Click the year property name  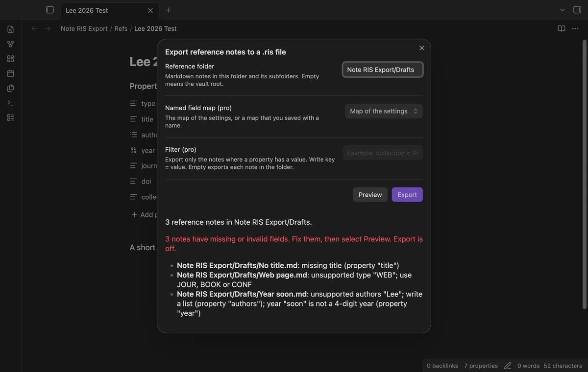tap(148, 150)
